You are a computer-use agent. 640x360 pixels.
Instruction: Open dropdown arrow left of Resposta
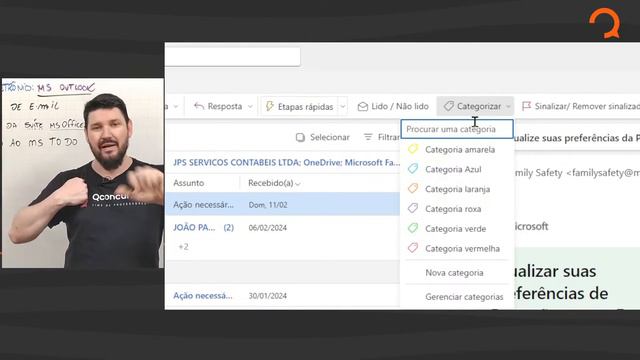click(176, 107)
